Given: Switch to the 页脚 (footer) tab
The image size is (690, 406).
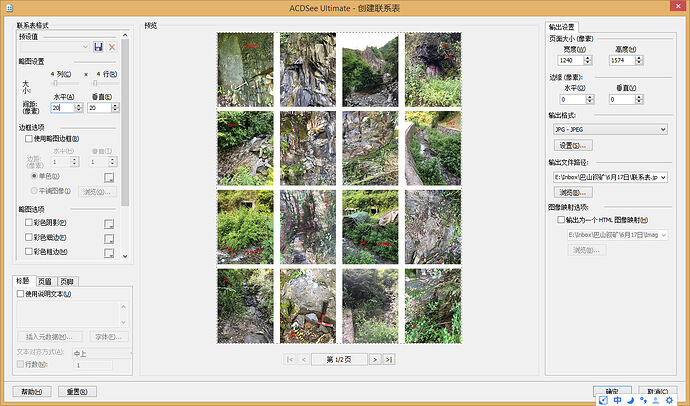Looking at the screenshot, I should (68, 282).
